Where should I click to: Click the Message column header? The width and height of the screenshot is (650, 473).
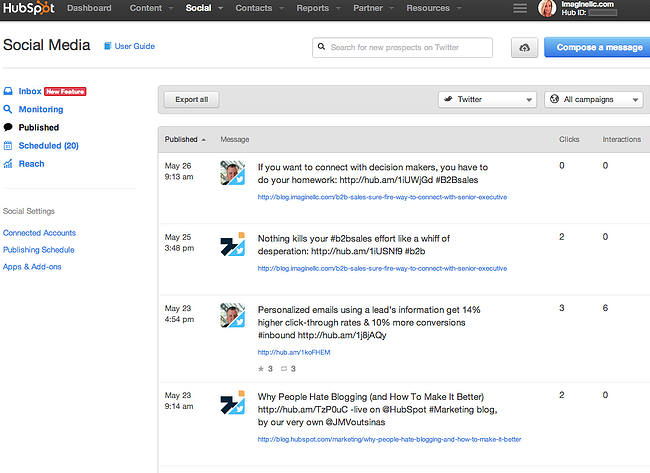coord(235,139)
